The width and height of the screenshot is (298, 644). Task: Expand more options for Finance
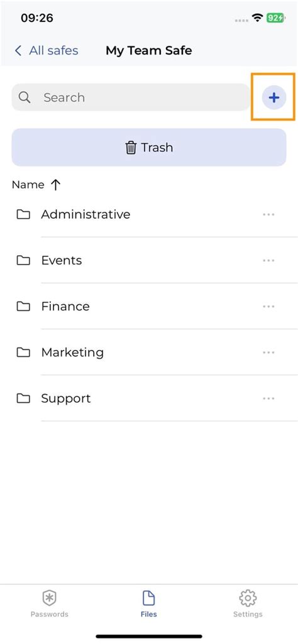(268, 307)
